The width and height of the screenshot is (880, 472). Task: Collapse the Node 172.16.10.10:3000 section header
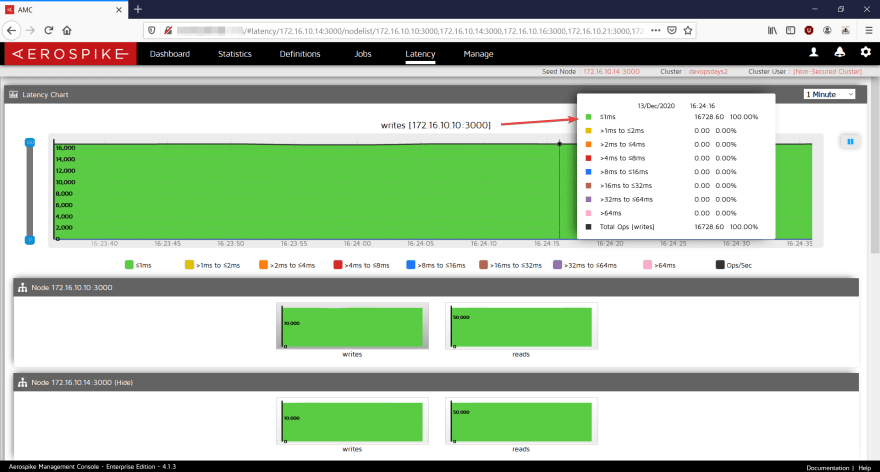click(436, 287)
